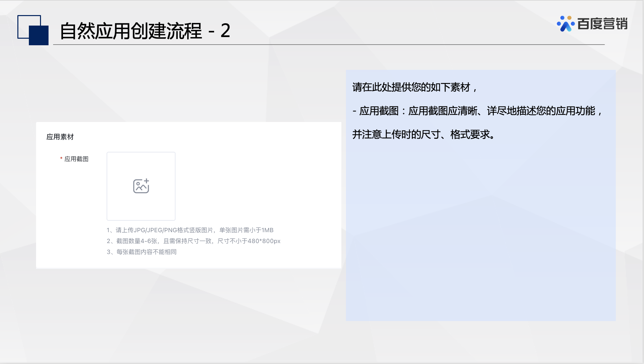The image size is (644, 364).
Task: Click hint line about JPG/JPEG/PNG format
Action: (190, 230)
